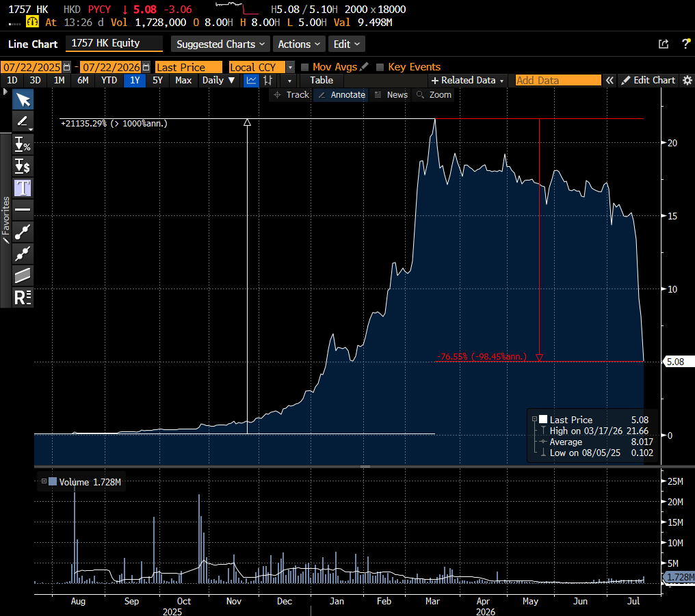This screenshot has width=695, height=616.
Task: Click the yellow delayed-quote clock icon
Action: [x=32, y=22]
